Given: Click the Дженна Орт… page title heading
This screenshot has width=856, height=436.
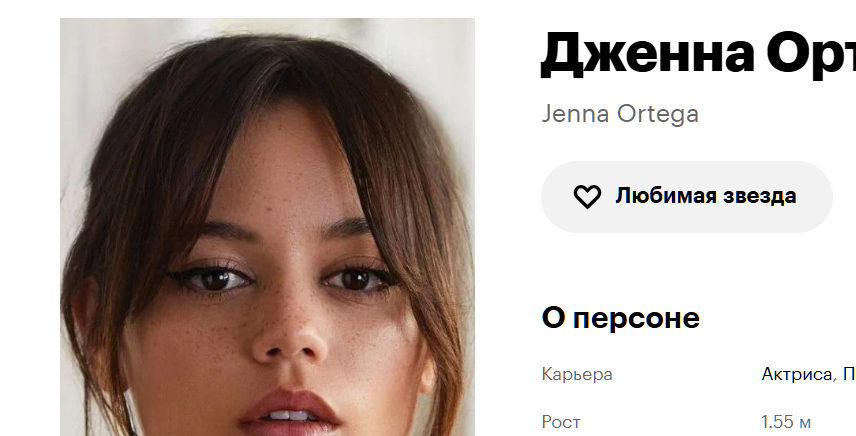Looking at the screenshot, I should [x=698, y=53].
